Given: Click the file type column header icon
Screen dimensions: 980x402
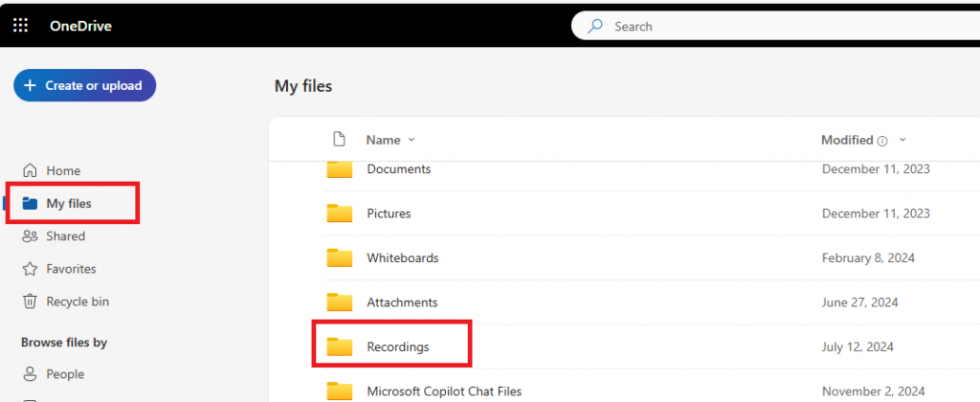Looking at the screenshot, I should [x=339, y=140].
